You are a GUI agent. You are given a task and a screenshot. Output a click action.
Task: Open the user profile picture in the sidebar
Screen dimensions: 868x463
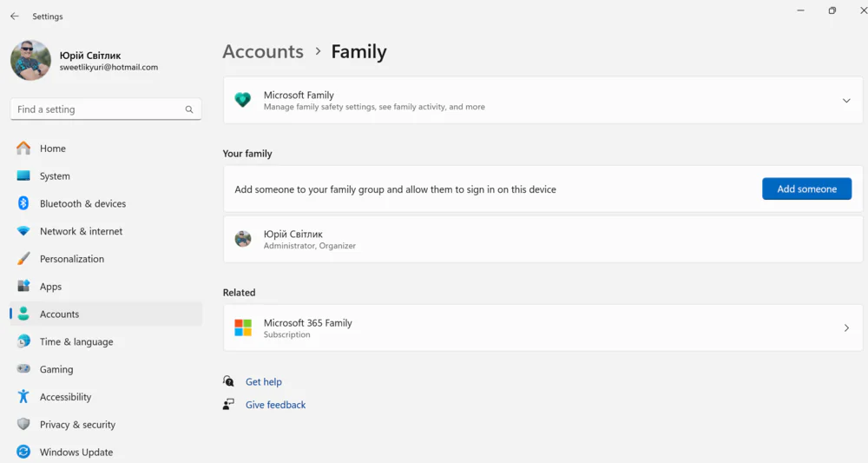click(30, 60)
